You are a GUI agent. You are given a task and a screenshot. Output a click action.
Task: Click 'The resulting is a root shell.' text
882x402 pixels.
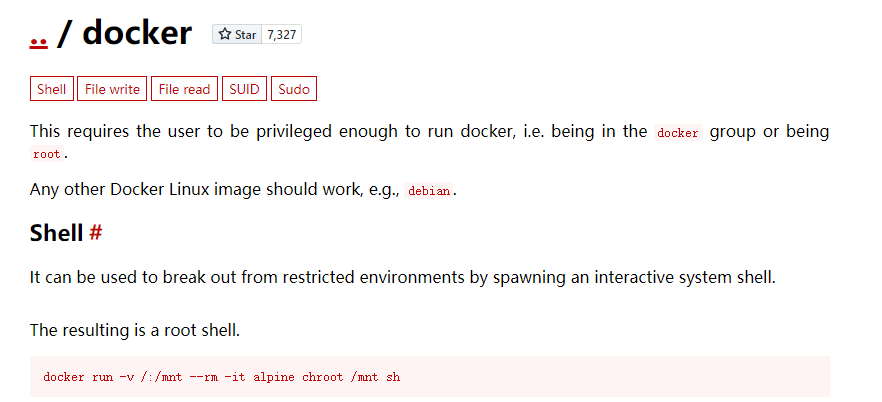135,330
